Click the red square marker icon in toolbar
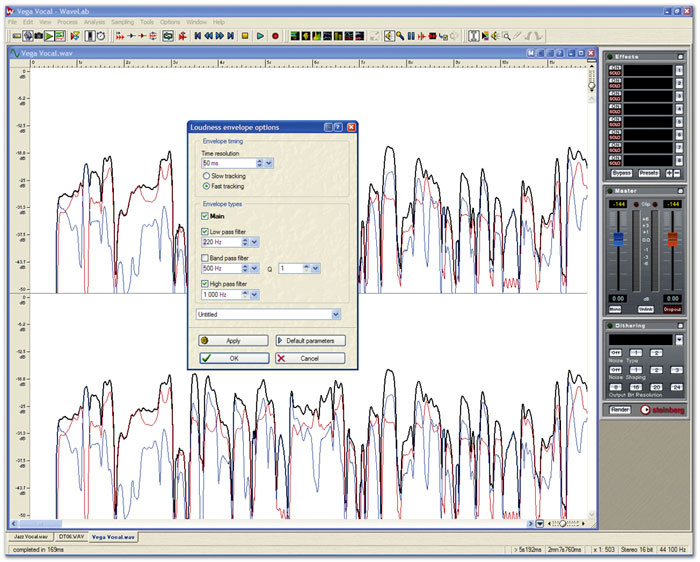The width and height of the screenshot is (700, 562). pyautogui.click(x=432, y=36)
